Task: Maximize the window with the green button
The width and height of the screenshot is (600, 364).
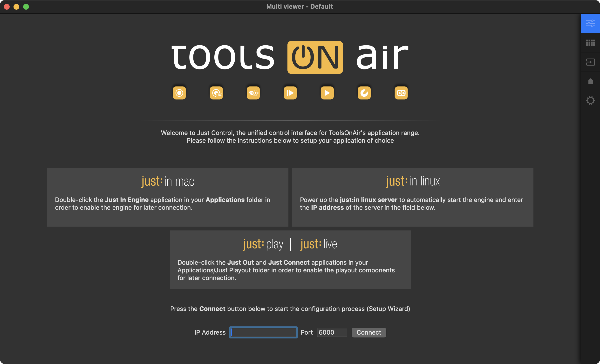Action: (x=26, y=7)
